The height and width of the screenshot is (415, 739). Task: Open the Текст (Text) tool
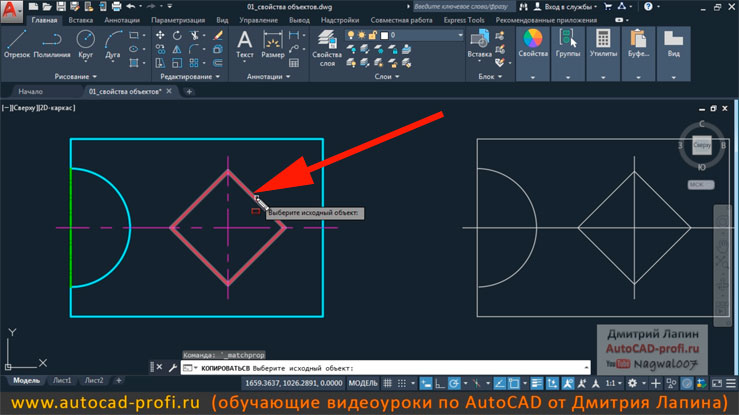coord(245,44)
